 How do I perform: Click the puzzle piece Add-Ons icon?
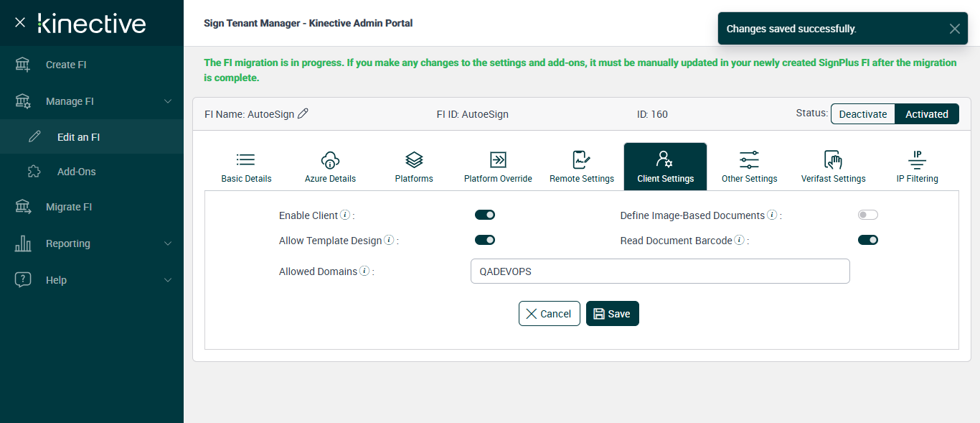tap(34, 172)
